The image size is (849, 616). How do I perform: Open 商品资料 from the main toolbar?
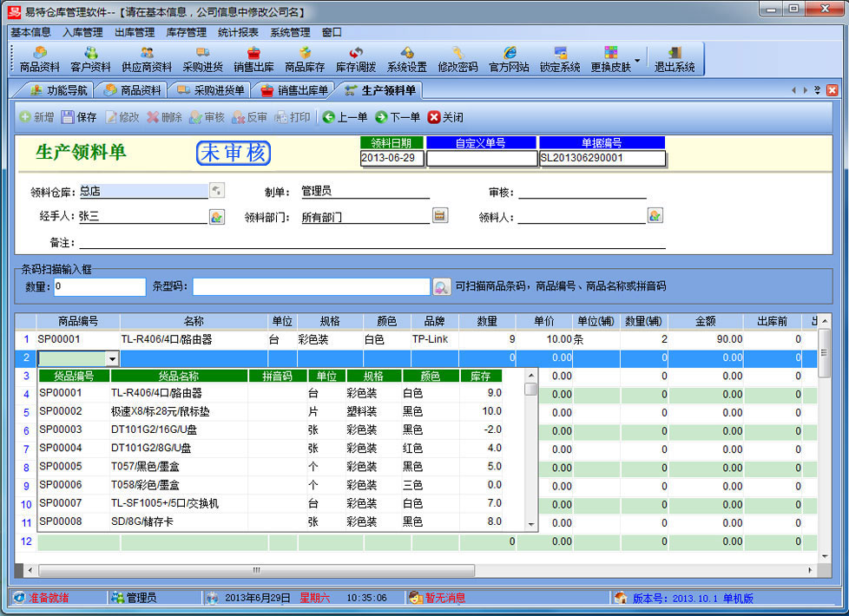pyautogui.click(x=39, y=59)
